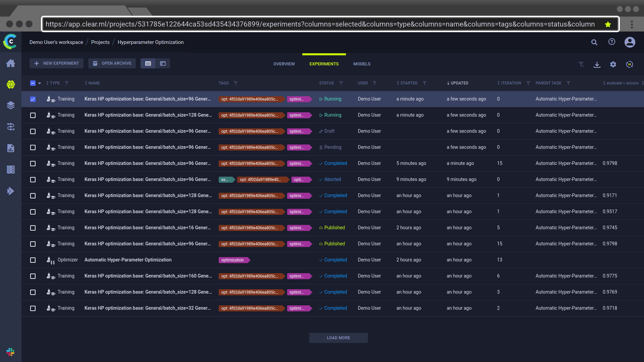Switch to the MODELS tab

point(362,64)
